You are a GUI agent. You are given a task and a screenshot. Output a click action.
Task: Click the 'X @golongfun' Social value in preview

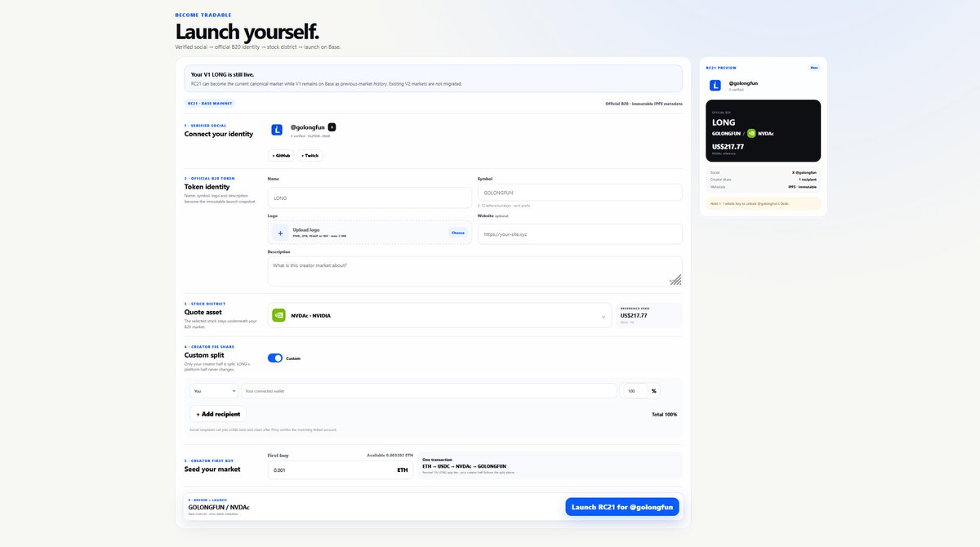[804, 172]
